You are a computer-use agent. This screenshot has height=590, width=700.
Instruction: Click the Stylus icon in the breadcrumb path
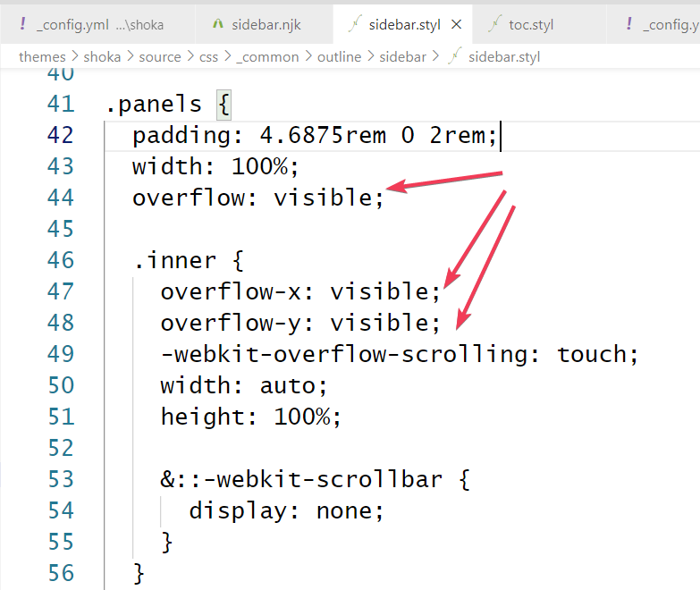pyautogui.click(x=455, y=56)
